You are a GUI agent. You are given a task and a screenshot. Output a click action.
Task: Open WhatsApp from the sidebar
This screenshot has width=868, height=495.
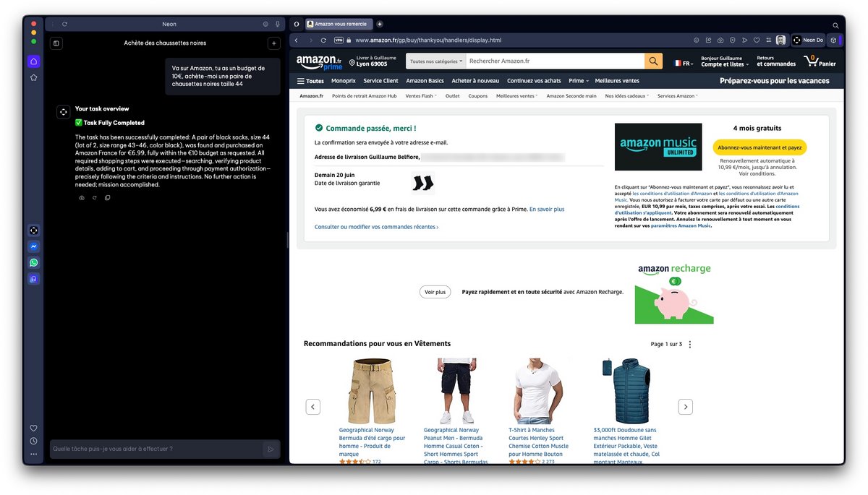[x=33, y=262]
